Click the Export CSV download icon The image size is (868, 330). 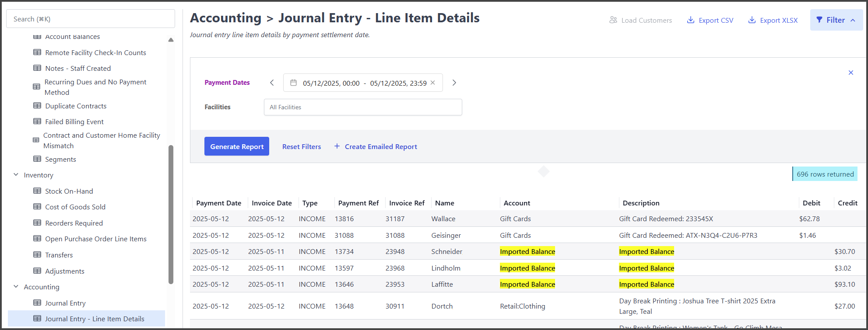690,20
